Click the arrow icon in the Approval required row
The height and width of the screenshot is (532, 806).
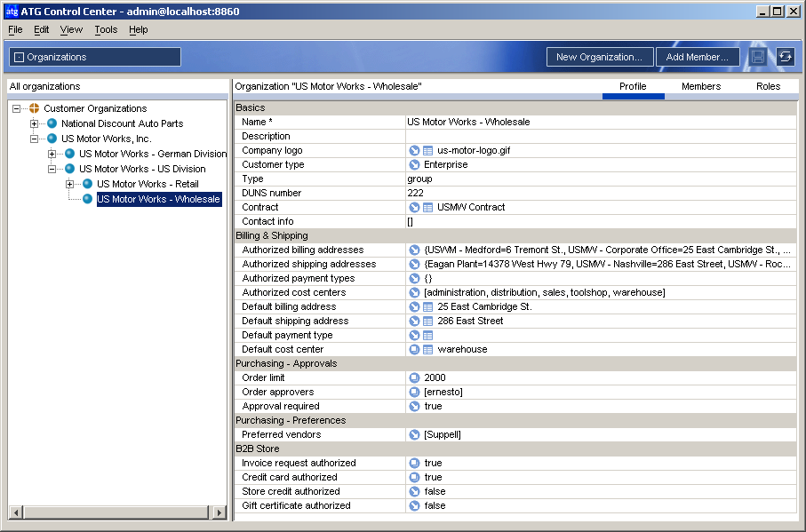tap(414, 406)
